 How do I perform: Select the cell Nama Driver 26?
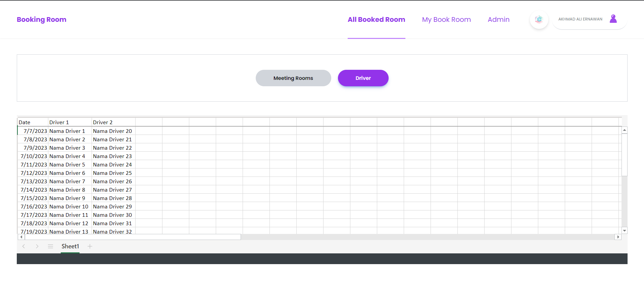pos(113,181)
